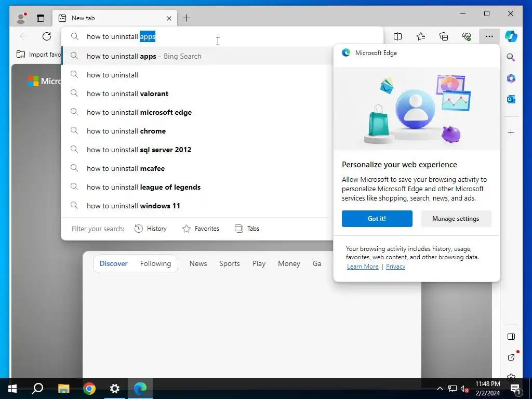
Task: Open the Outlook sidebar icon
Action: click(x=511, y=99)
